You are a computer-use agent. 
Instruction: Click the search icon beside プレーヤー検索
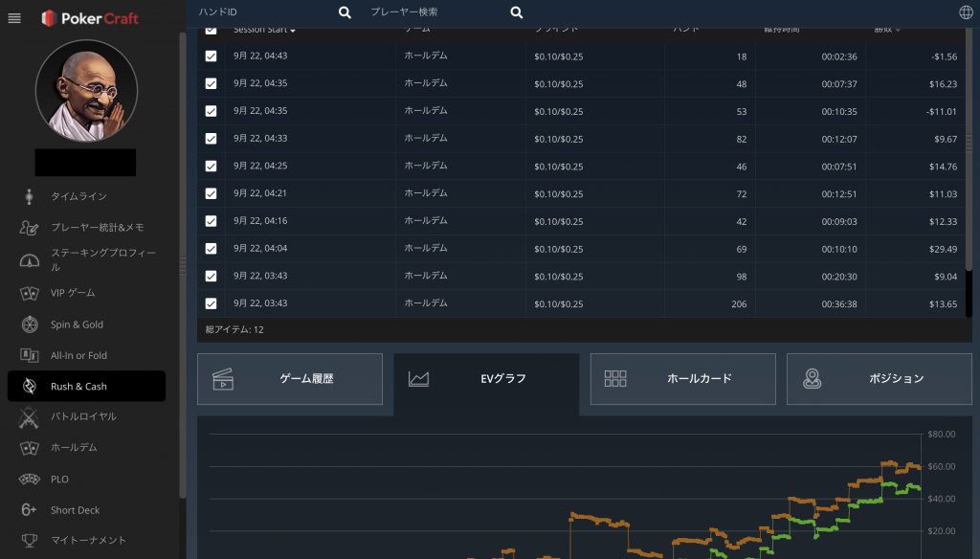coord(516,12)
